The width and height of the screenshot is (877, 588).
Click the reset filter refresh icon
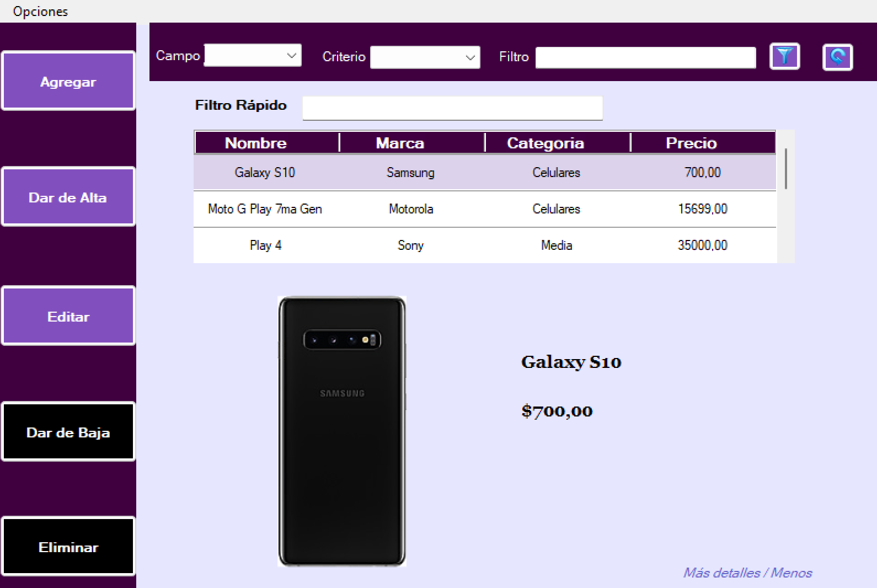click(837, 57)
